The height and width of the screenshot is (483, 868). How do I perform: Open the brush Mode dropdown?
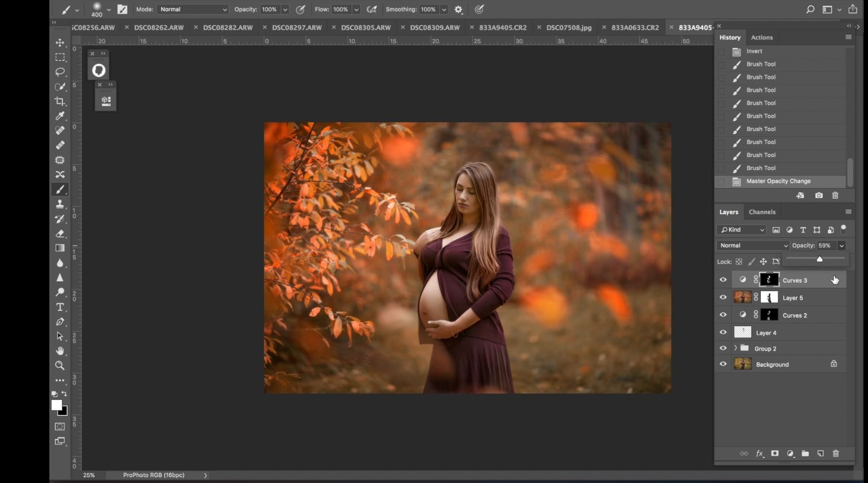pyautogui.click(x=193, y=9)
